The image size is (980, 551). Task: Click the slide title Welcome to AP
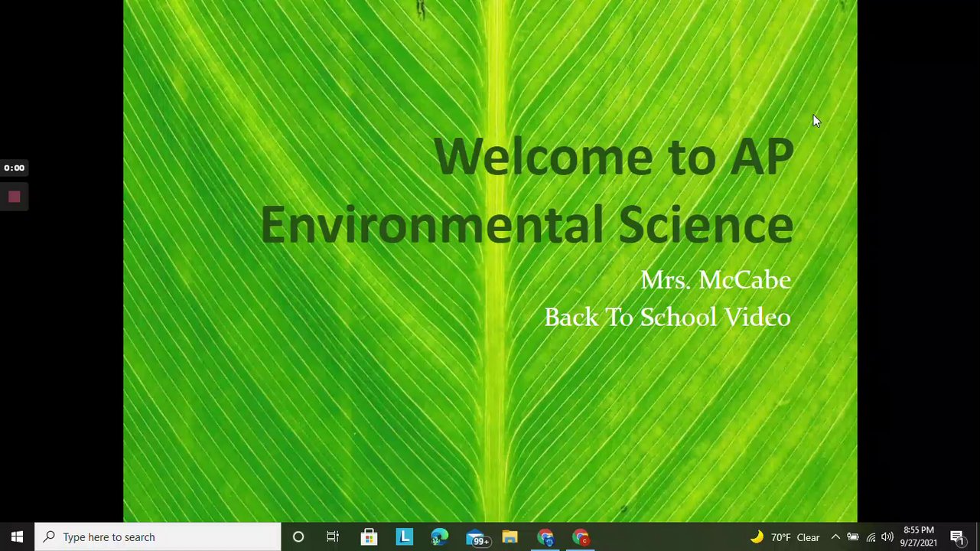[614, 157]
